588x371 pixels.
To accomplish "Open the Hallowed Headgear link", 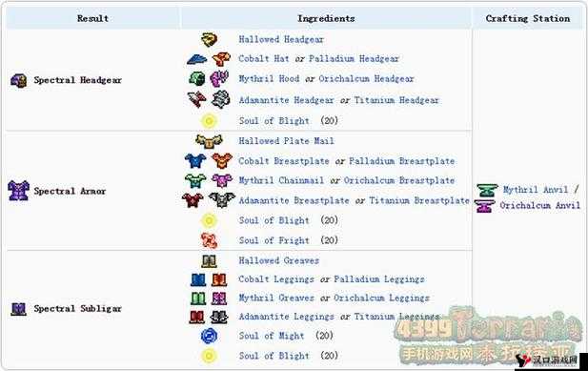I will (281, 39).
